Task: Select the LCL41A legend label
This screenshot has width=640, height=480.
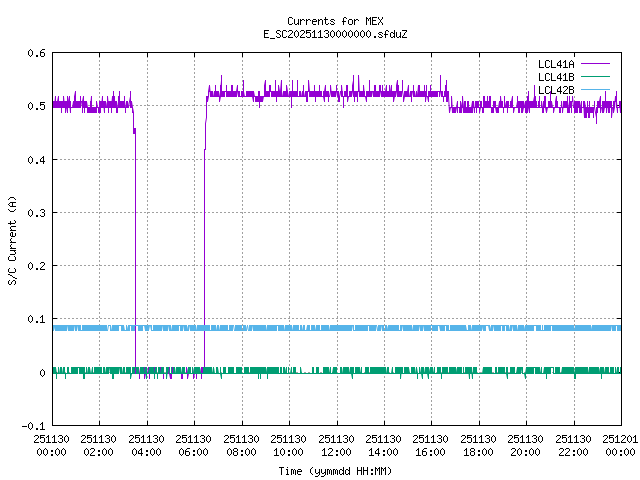Action: point(555,64)
